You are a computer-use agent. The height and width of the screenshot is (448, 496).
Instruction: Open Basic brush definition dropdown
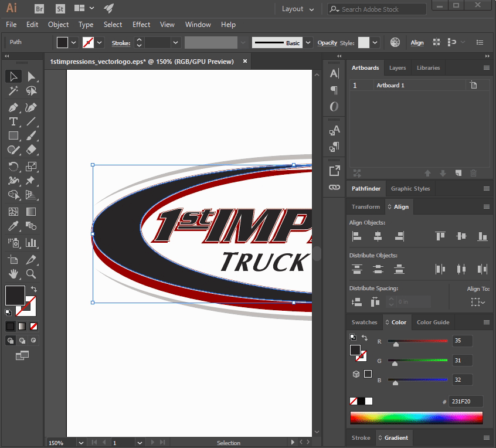308,42
